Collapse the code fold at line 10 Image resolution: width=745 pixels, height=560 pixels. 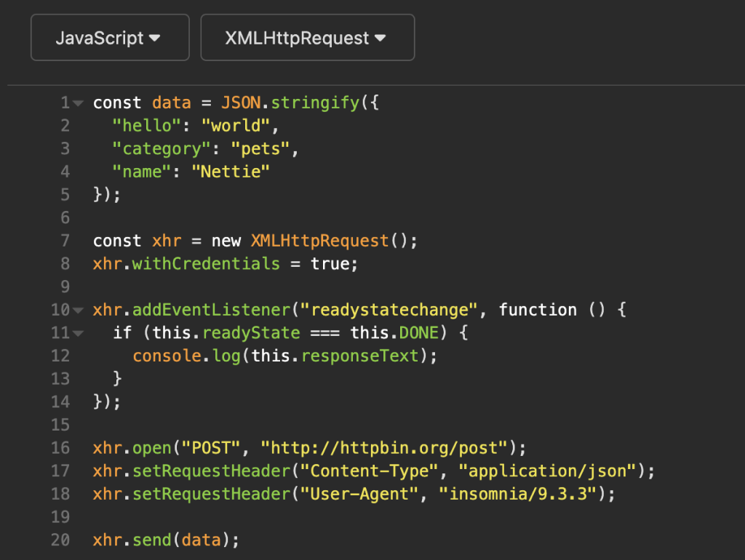pos(78,310)
